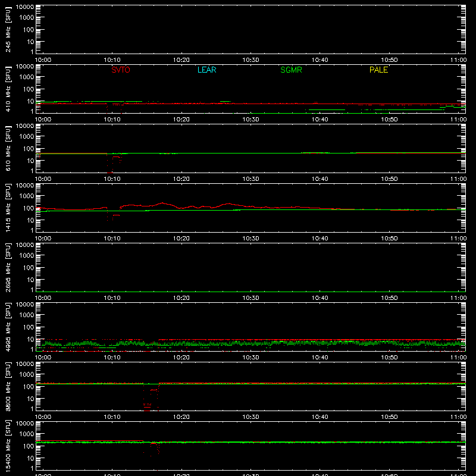
Task: Click 10:50 time label under 8800 MHz panel
Action: (389, 417)
